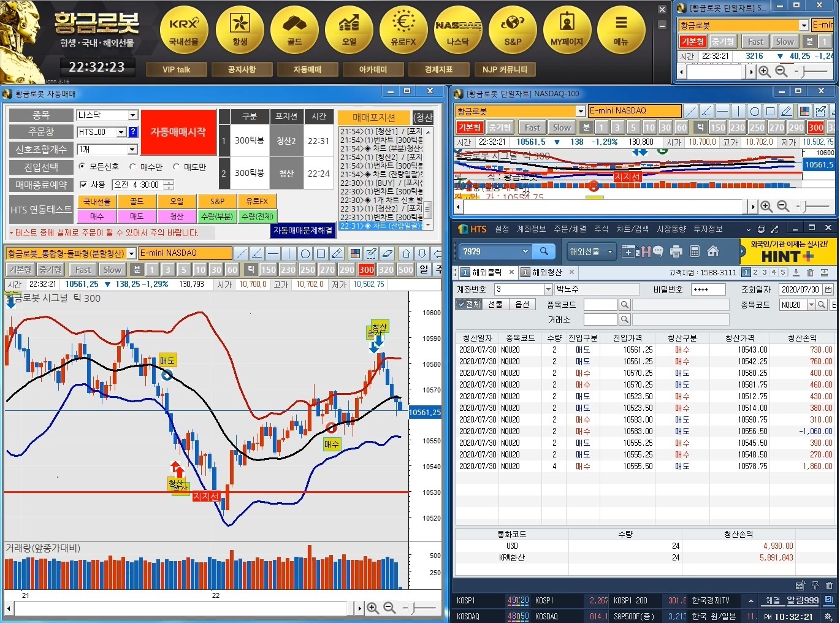
Task: Open the 나스닥 round launcher icon
Action: pos(458,30)
